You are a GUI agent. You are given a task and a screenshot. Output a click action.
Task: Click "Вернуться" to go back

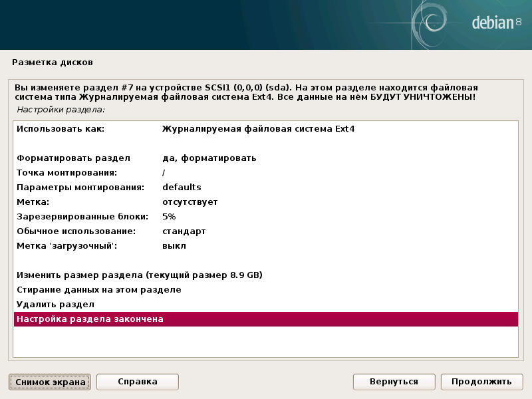(394, 382)
